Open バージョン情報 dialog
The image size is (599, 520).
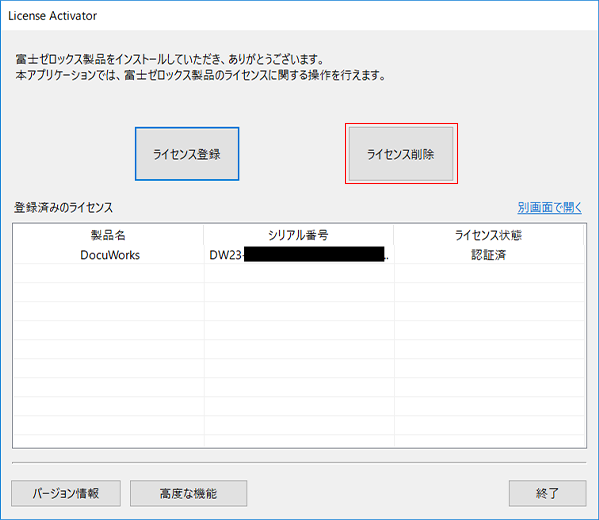[66, 493]
